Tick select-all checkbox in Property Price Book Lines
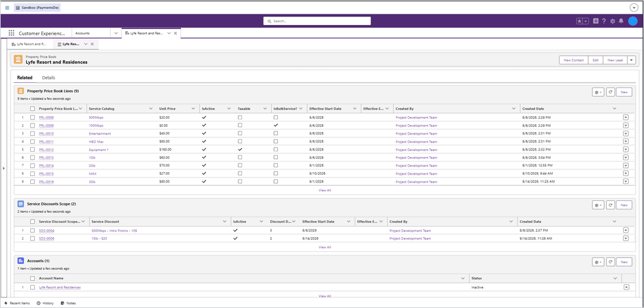The image size is (644, 308). click(x=32, y=108)
